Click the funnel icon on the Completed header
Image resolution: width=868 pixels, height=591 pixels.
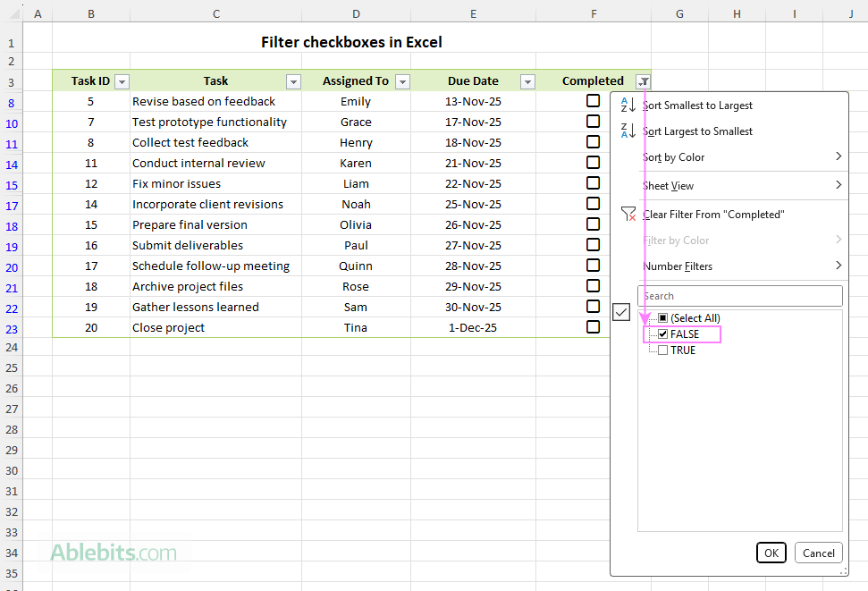[643, 80]
